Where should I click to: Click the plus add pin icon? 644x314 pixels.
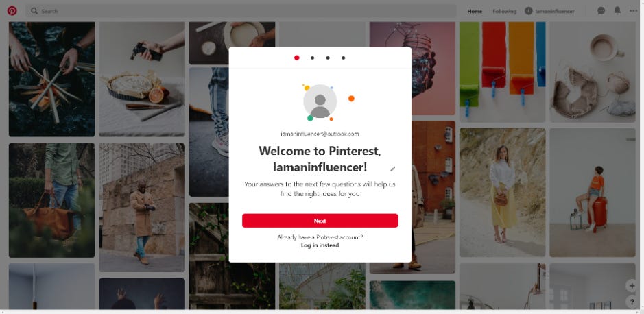tap(632, 286)
